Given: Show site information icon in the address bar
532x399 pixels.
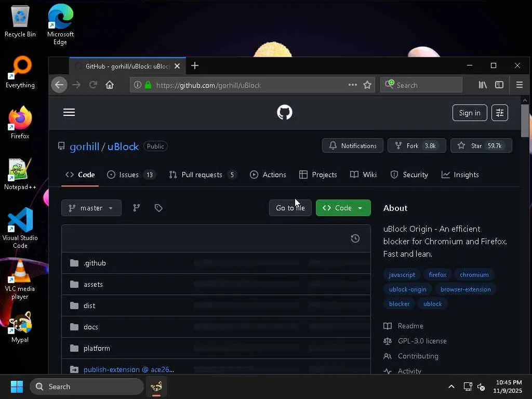Looking at the screenshot, I should tap(137, 85).
